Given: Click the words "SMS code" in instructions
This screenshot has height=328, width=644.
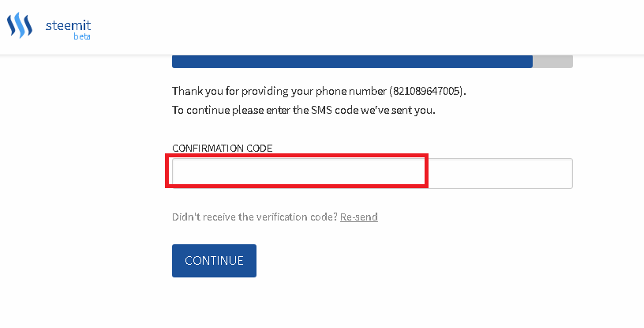Looking at the screenshot, I should point(335,111).
